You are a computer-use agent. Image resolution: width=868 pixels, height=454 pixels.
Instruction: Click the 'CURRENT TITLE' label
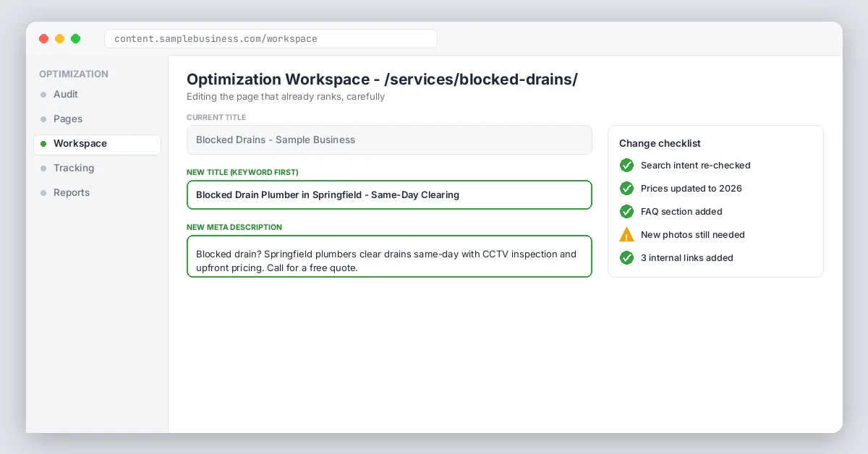(x=216, y=117)
